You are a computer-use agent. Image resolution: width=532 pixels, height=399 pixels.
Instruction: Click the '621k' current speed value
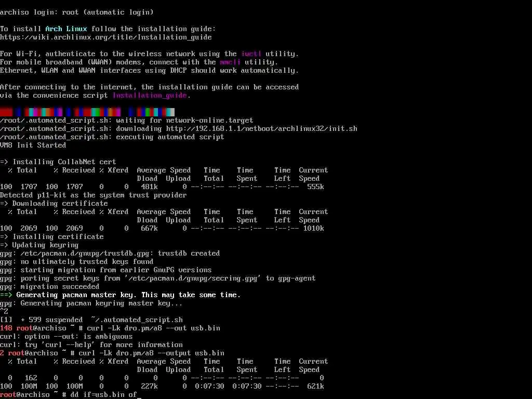tap(315, 387)
